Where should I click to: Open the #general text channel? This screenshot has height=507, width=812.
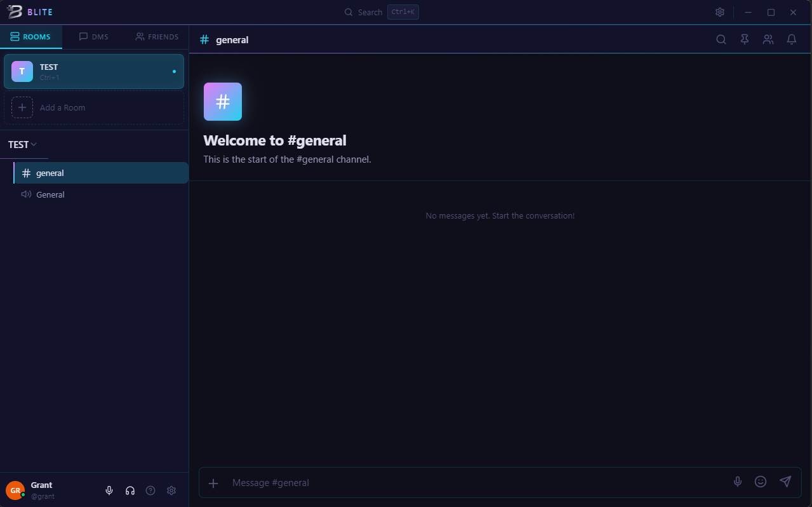coord(101,173)
